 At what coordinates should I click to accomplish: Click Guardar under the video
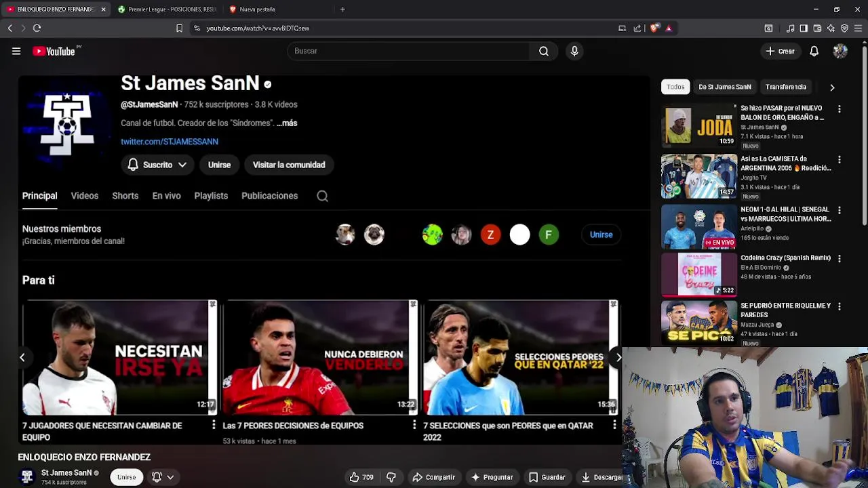[547, 477]
